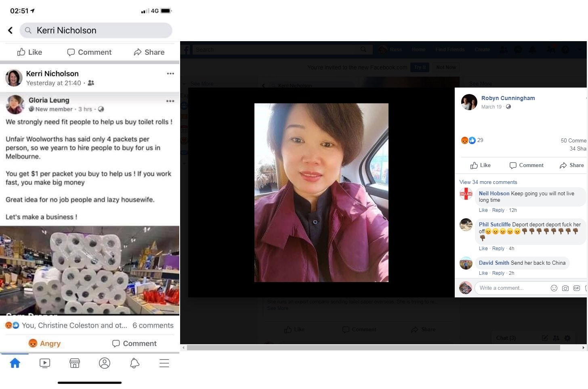Open the Marketplace storefront icon

point(75,363)
